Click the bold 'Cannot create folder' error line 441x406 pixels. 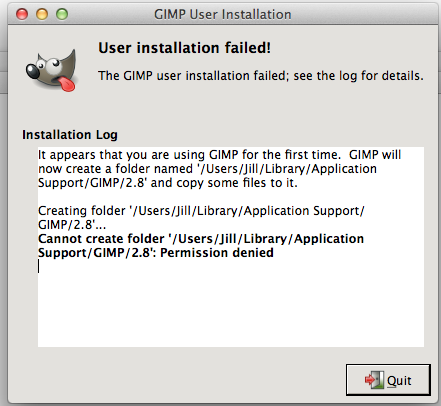pyautogui.click(x=201, y=239)
